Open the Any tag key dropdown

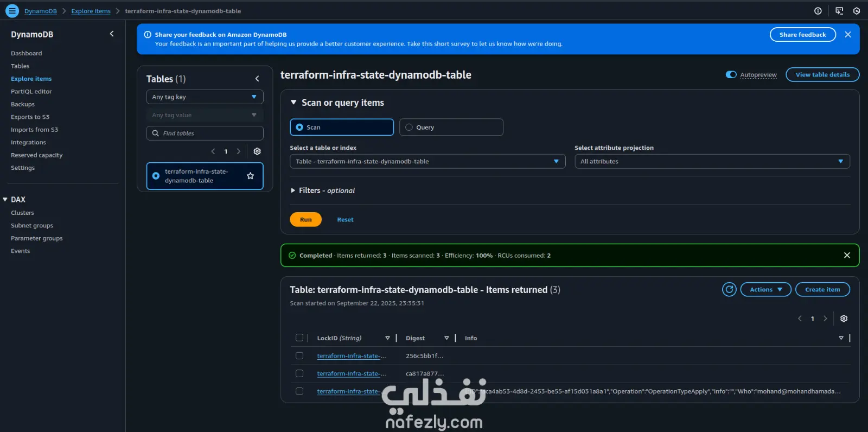pyautogui.click(x=205, y=97)
